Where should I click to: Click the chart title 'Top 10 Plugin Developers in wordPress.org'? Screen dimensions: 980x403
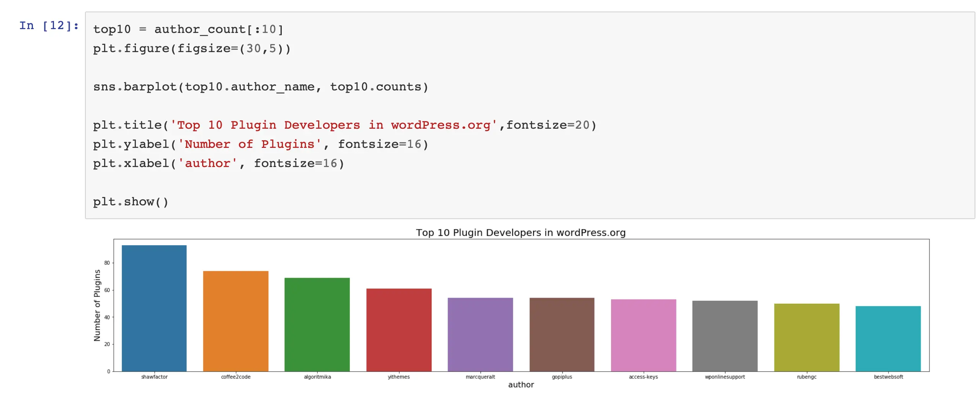click(x=521, y=233)
